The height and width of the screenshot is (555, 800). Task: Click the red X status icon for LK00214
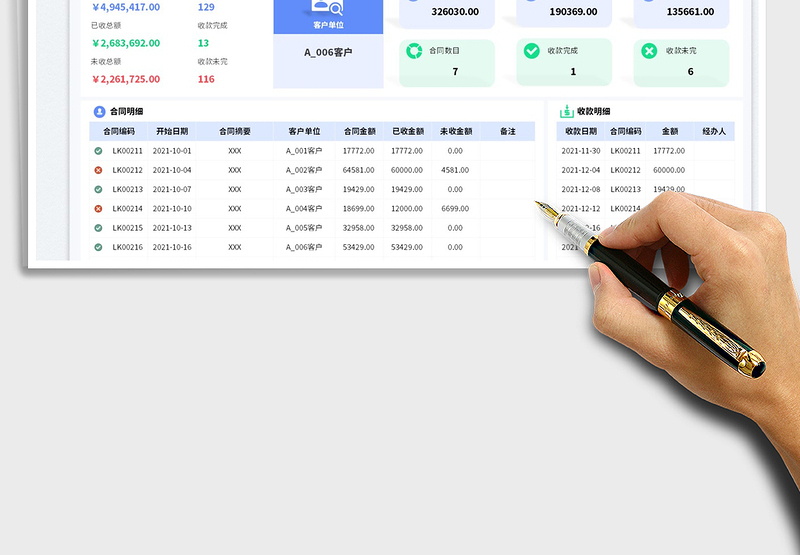(98, 209)
